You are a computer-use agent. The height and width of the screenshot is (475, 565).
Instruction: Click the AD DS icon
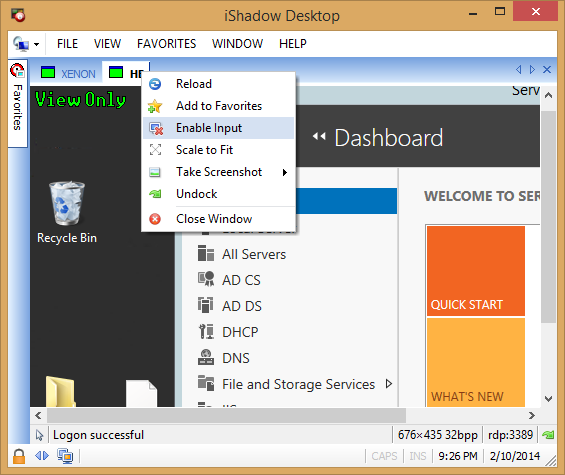click(206, 305)
